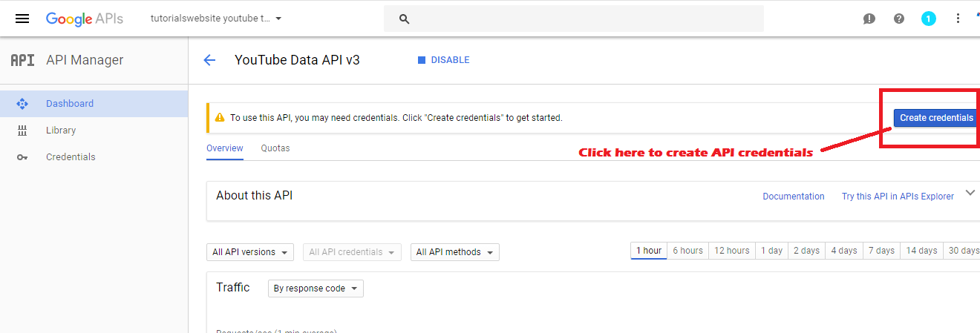Select Dashboard in the sidebar
Viewport: 980px width, 333px height.
click(94, 104)
